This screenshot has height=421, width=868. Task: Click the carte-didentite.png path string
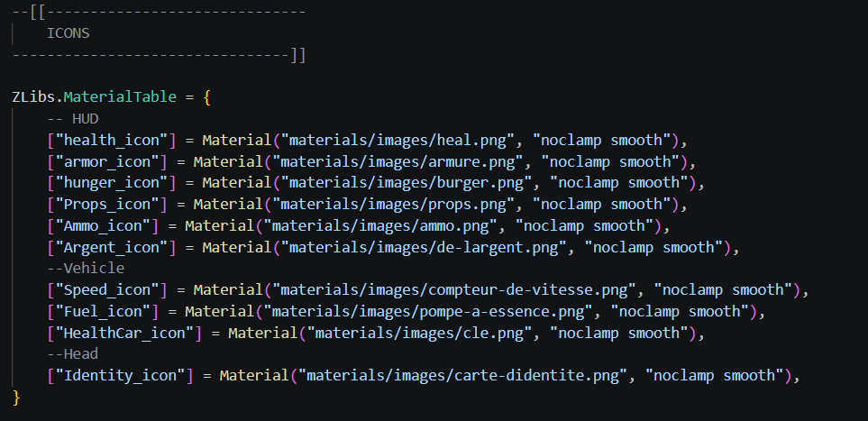pyautogui.click(x=469, y=376)
